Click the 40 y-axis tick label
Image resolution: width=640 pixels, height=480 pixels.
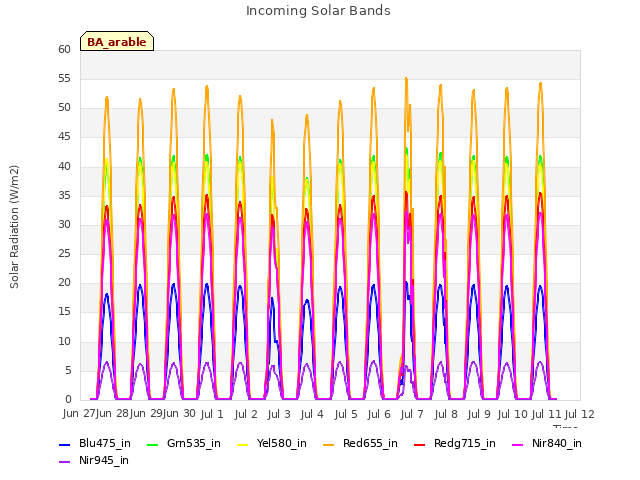(64, 167)
